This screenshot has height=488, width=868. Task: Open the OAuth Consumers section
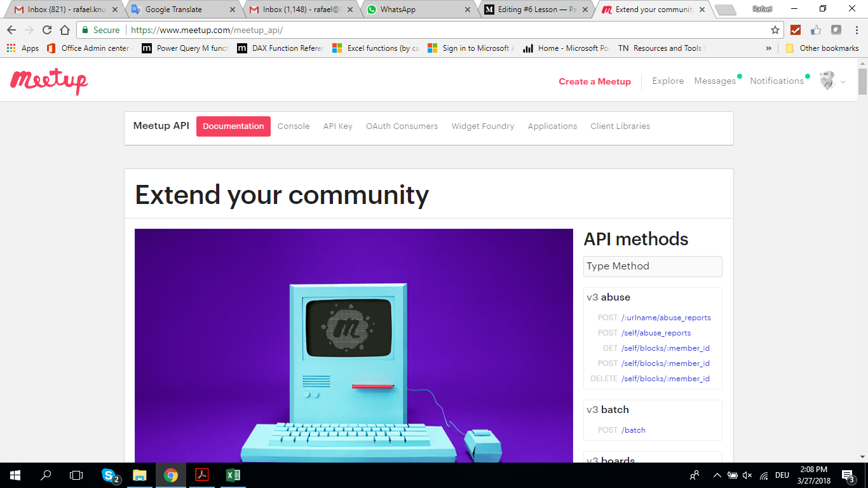(402, 126)
